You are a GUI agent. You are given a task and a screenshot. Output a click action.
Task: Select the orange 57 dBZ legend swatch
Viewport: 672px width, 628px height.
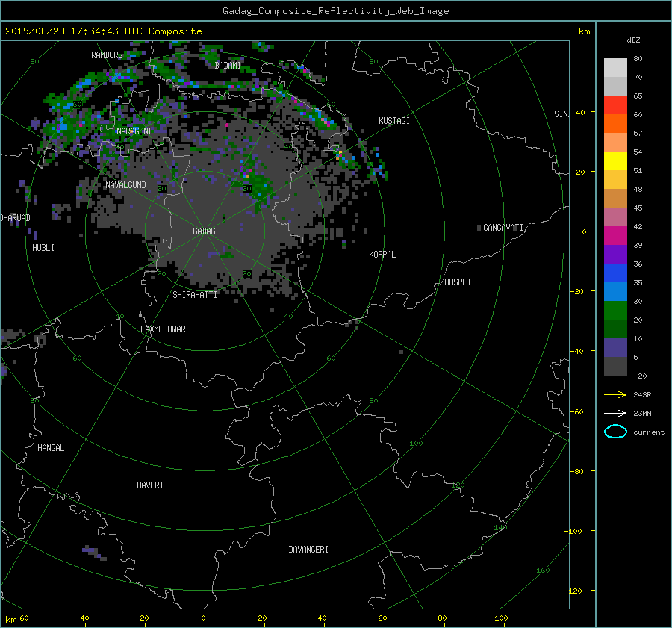pos(615,124)
